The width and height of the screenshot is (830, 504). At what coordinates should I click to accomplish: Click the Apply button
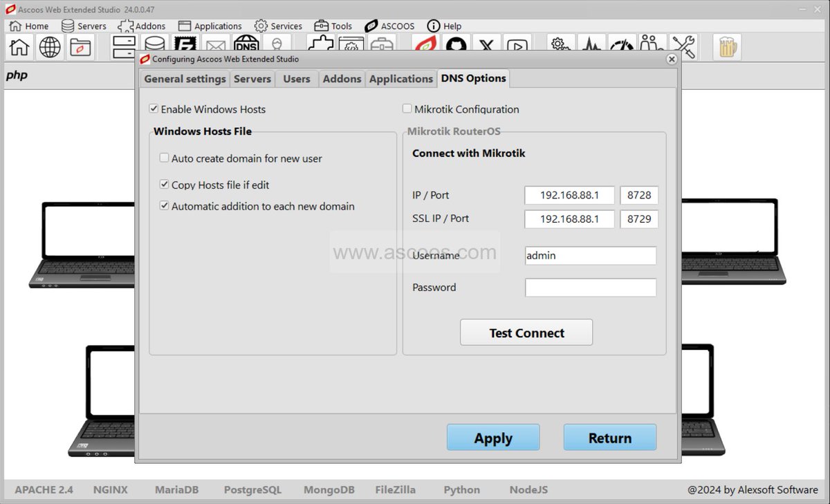[493, 438]
